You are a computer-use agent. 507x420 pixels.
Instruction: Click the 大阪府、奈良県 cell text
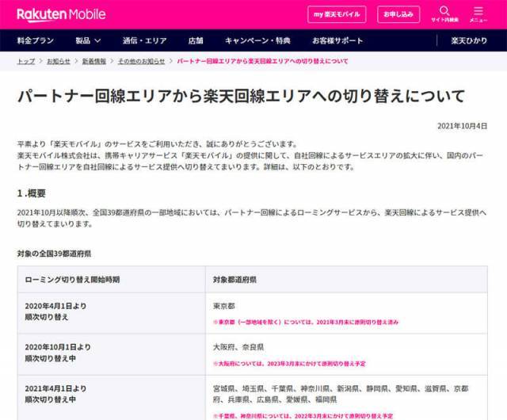pyautogui.click(x=238, y=347)
